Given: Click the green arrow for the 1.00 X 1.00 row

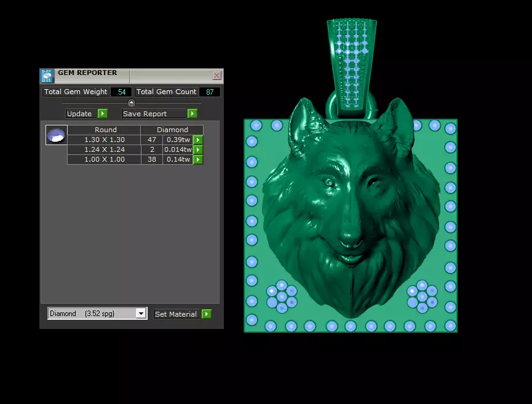Looking at the screenshot, I should (x=198, y=159).
